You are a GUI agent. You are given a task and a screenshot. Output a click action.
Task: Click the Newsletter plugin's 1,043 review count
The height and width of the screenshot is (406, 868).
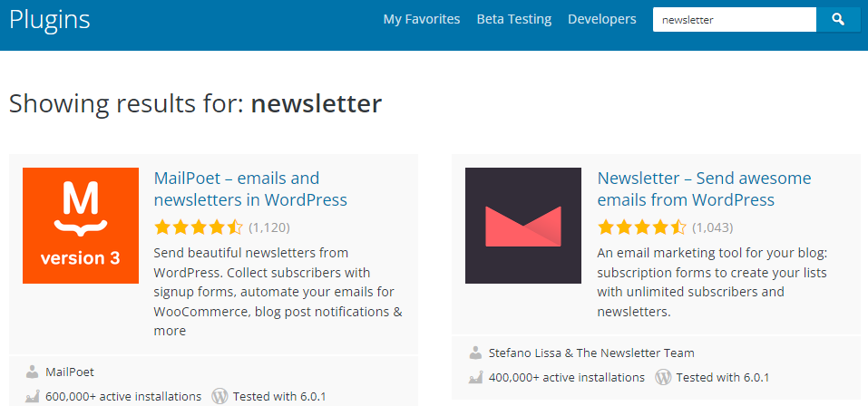(713, 227)
